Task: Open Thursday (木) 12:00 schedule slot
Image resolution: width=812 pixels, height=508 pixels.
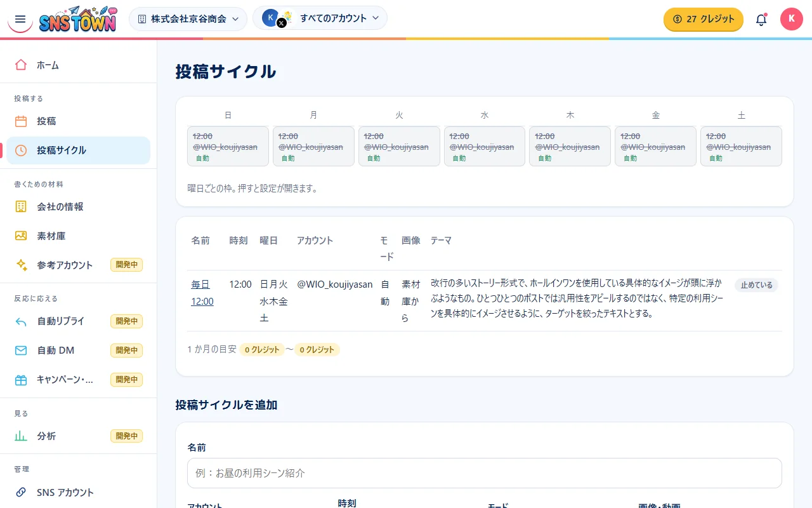Action: [x=570, y=146]
